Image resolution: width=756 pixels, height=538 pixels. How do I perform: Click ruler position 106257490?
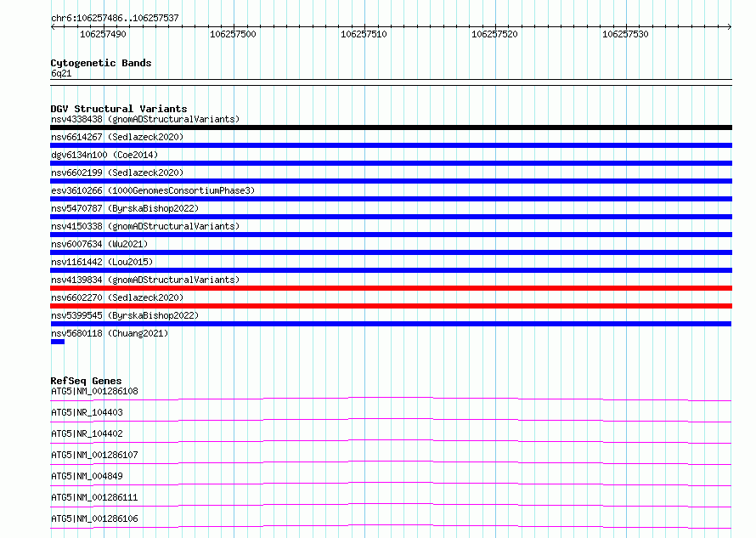pyautogui.click(x=103, y=34)
